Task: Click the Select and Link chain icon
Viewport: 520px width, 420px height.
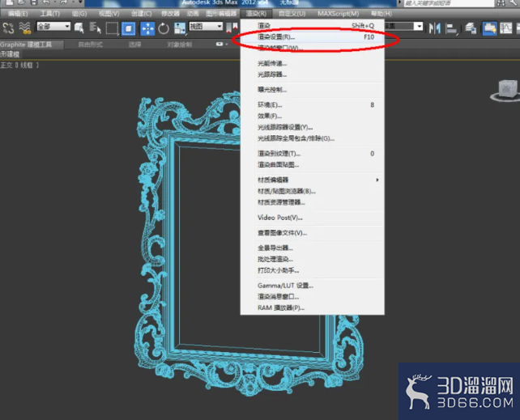Action: click(8, 28)
